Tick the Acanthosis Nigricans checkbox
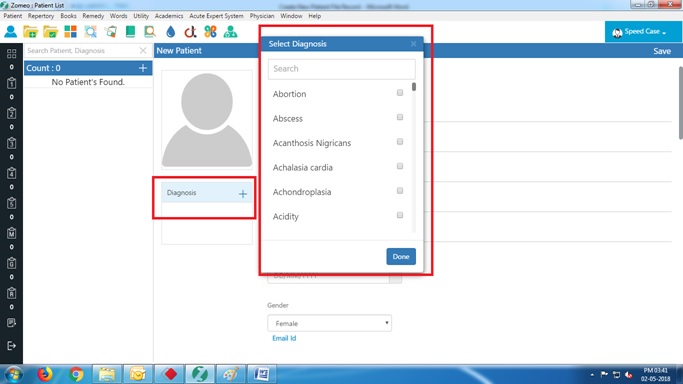The height and width of the screenshot is (384, 683). [400, 141]
